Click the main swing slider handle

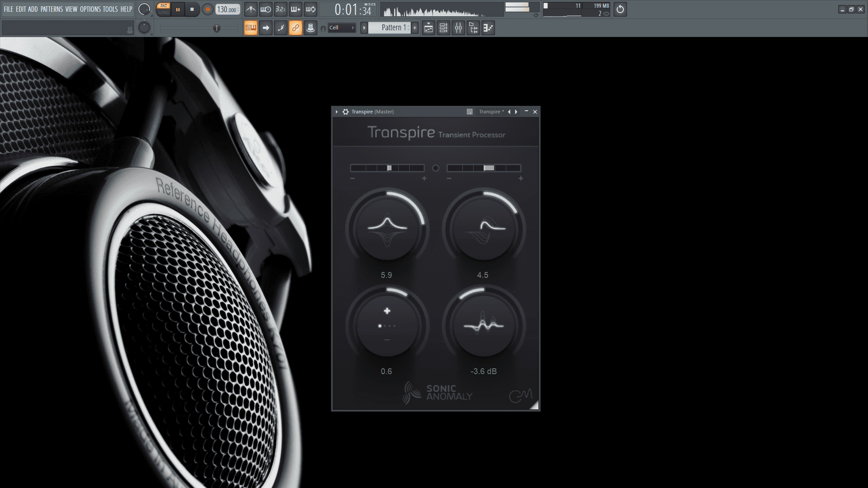point(217,28)
